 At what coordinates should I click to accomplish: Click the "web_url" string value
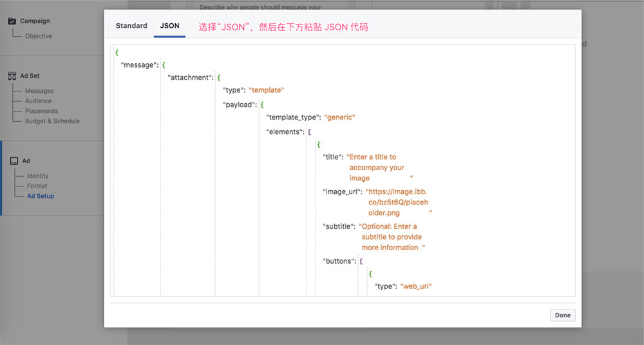[416, 286]
